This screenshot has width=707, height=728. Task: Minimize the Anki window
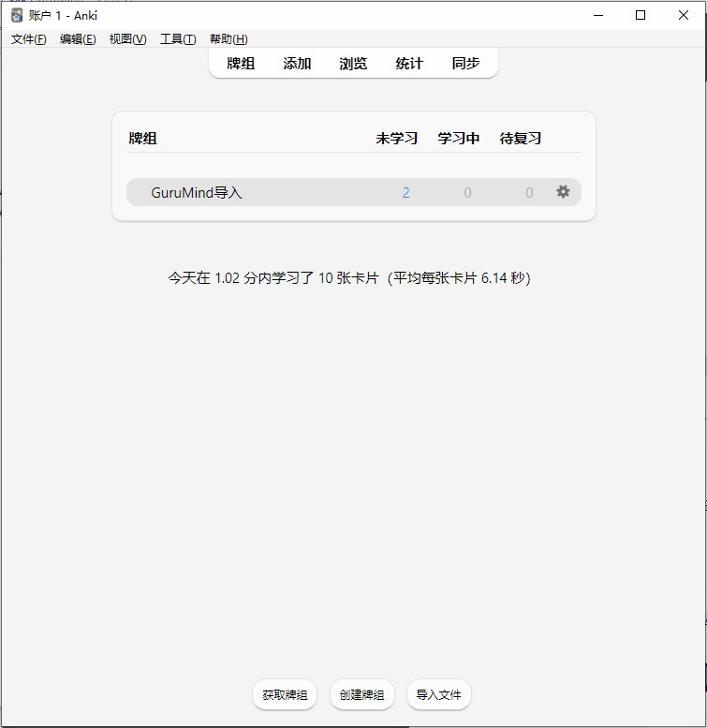pyautogui.click(x=598, y=15)
